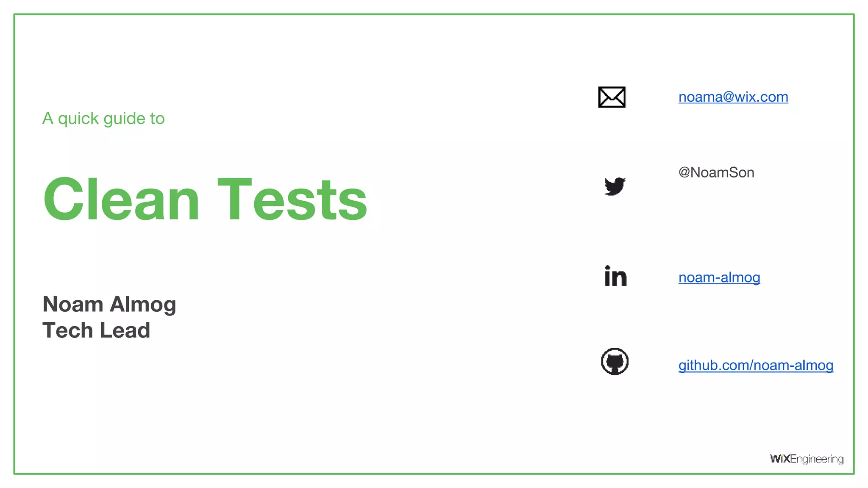Image resolution: width=868 pixels, height=488 pixels.
Task: Click the LinkedIn logo icon
Action: pyautogui.click(x=615, y=276)
